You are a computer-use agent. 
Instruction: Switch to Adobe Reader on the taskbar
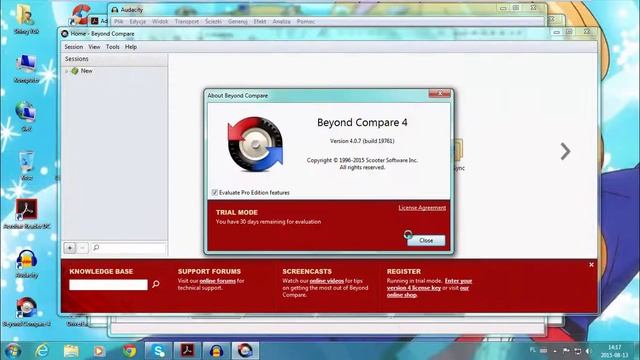[x=187, y=351]
